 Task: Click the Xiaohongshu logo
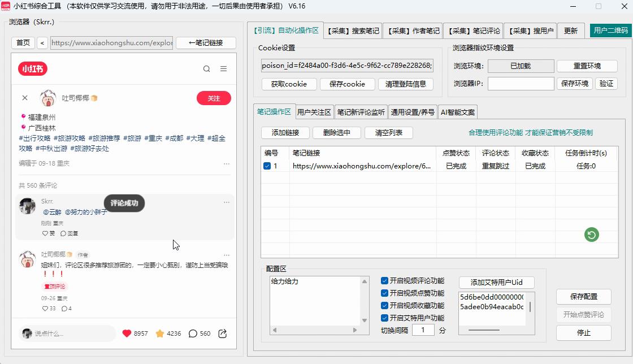(x=33, y=69)
